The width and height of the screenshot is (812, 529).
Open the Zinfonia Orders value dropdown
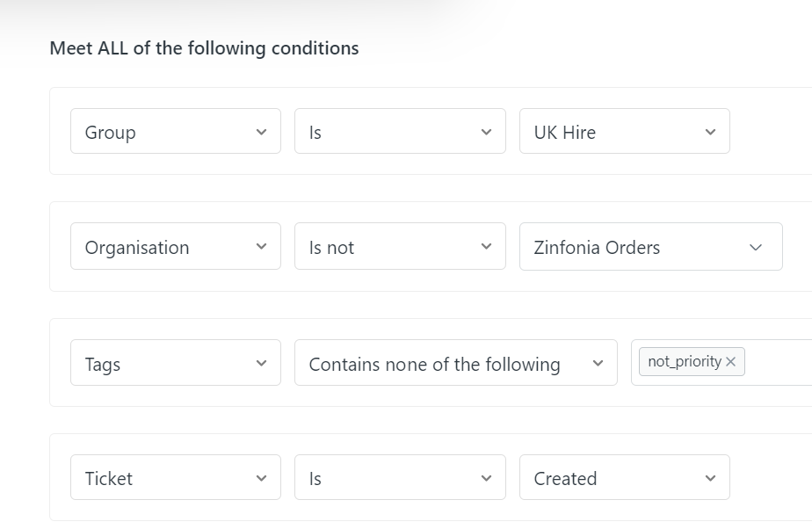pos(650,247)
